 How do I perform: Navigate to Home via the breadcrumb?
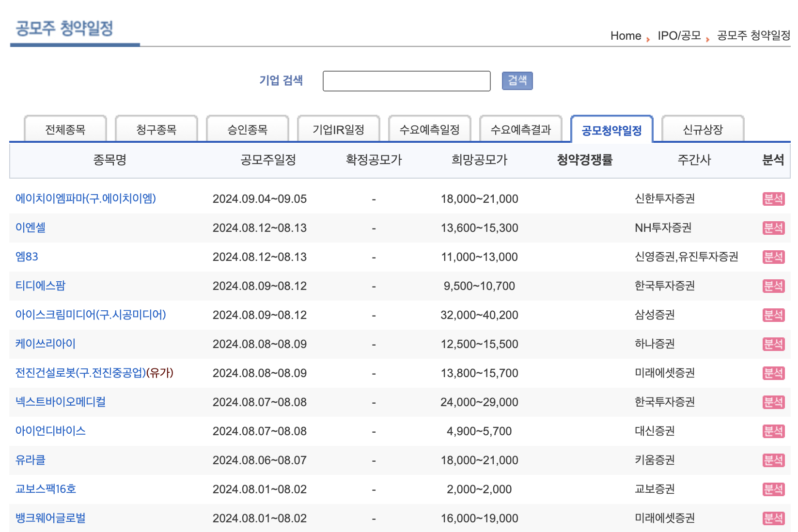tap(626, 35)
